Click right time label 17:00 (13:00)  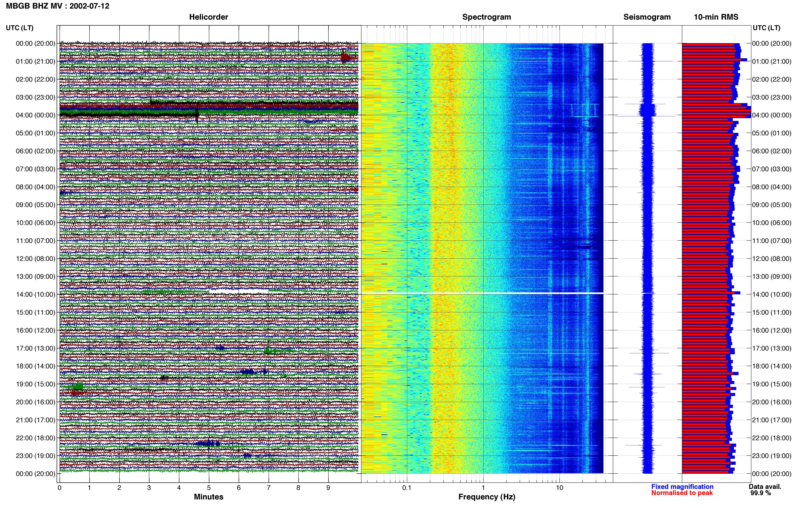click(x=772, y=348)
